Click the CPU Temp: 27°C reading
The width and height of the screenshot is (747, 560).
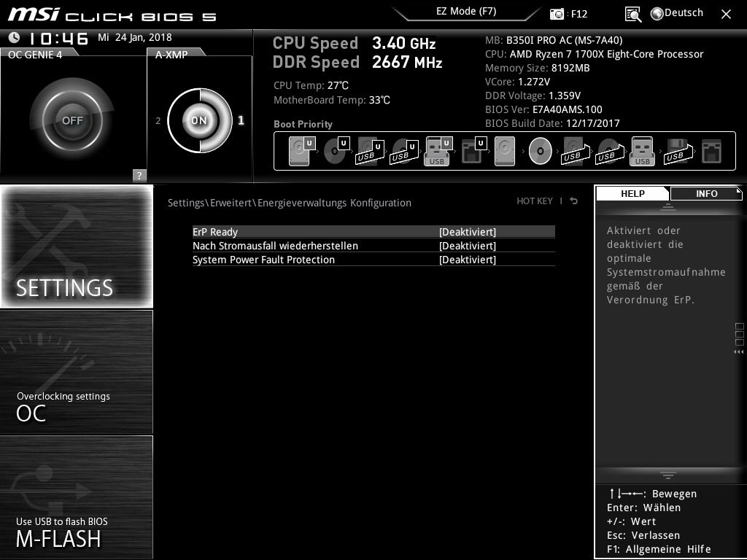(x=311, y=86)
